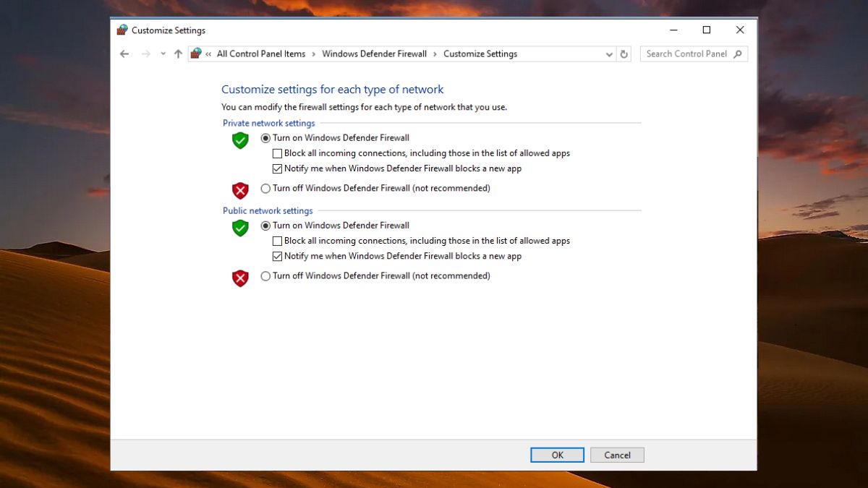Image resolution: width=868 pixels, height=488 pixels.
Task: Click the 'You can modify the firewall settings' text
Action: click(365, 107)
